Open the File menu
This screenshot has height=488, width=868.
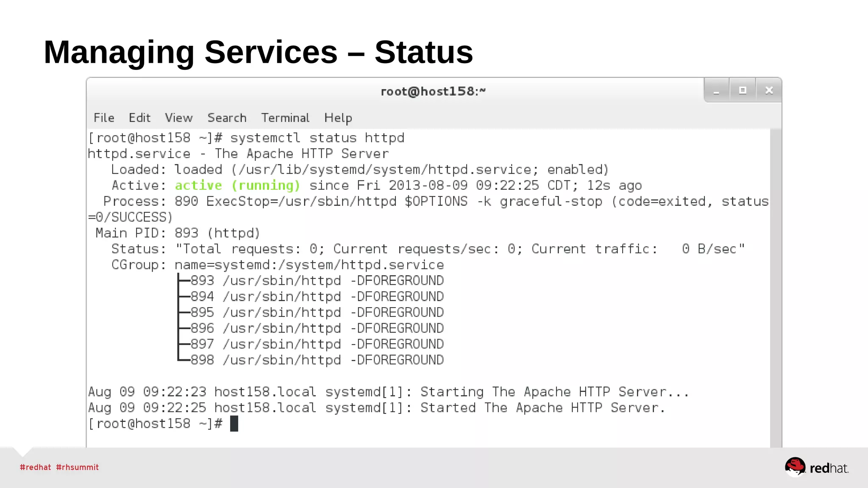[104, 118]
